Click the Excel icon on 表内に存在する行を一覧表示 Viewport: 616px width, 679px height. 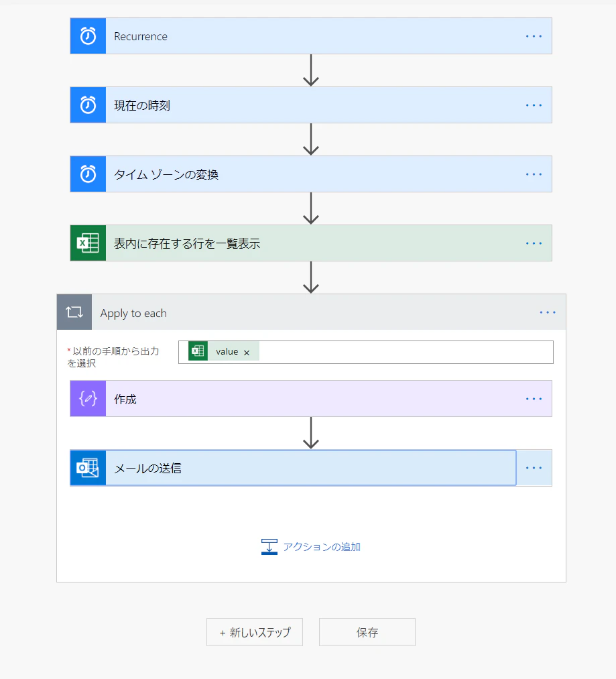pos(88,243)
